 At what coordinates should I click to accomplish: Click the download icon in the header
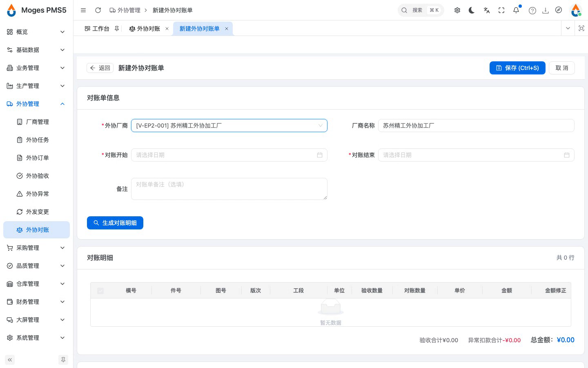[546, 10]
